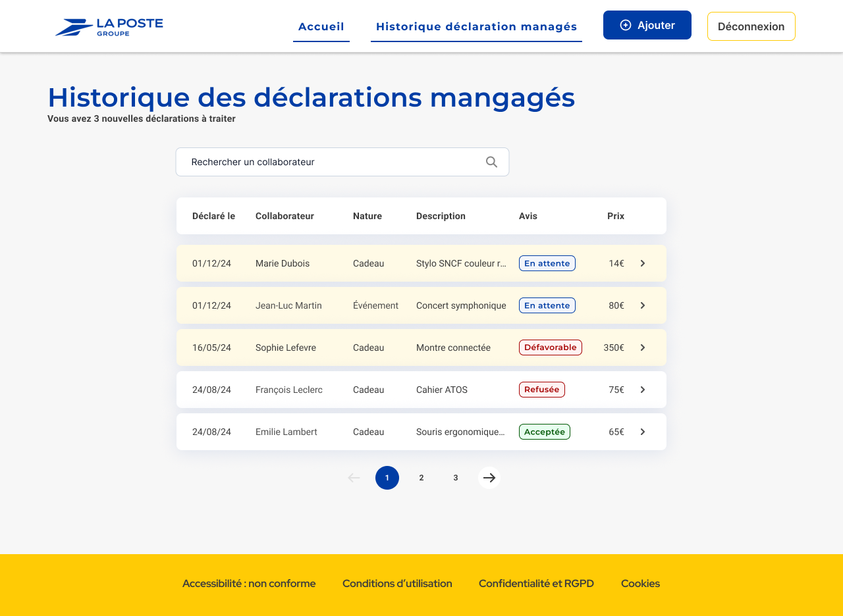Select the Marie Dubois name cell
The width and height of the screenshot is (843, 616).
click(283, 263)
